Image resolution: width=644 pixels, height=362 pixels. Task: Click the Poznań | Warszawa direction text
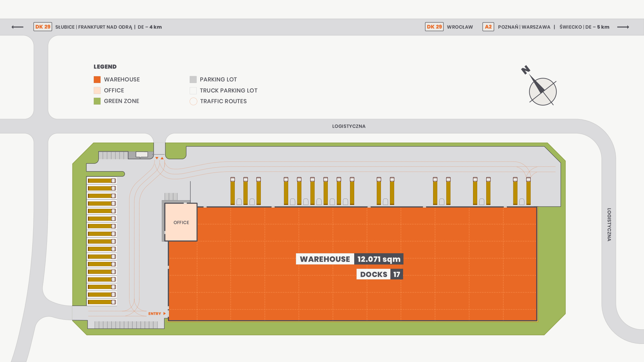point(524,27)
